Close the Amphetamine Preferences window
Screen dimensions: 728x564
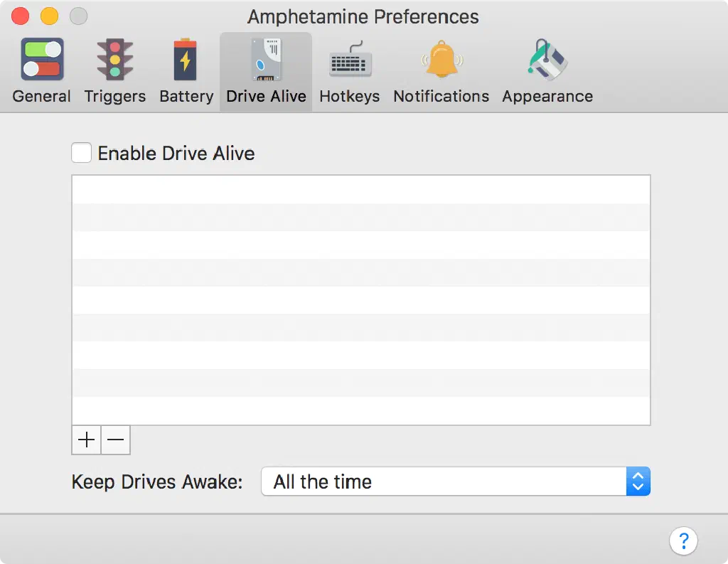pyautogui.click(x=21, y=16)
